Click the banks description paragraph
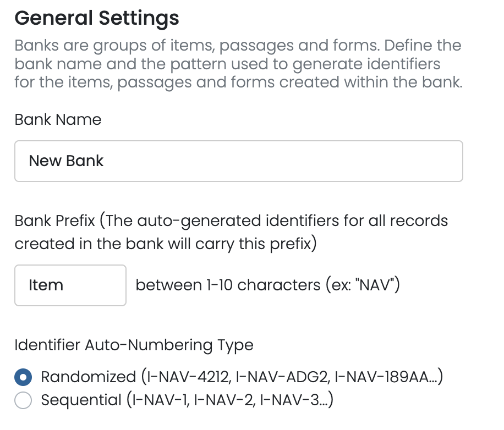The width and height of the screenshot is (504, 430). pyautogui.click(x=238, y=64)
